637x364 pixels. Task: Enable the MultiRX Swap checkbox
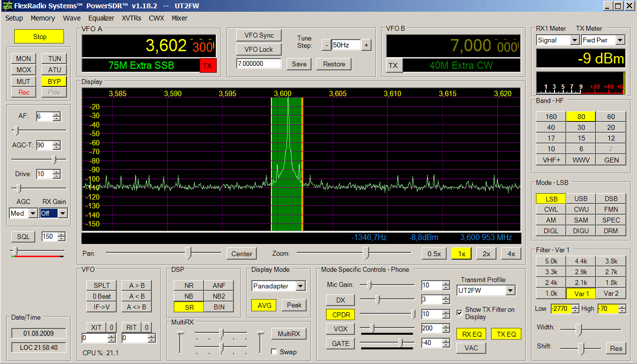tap(274, 351)
